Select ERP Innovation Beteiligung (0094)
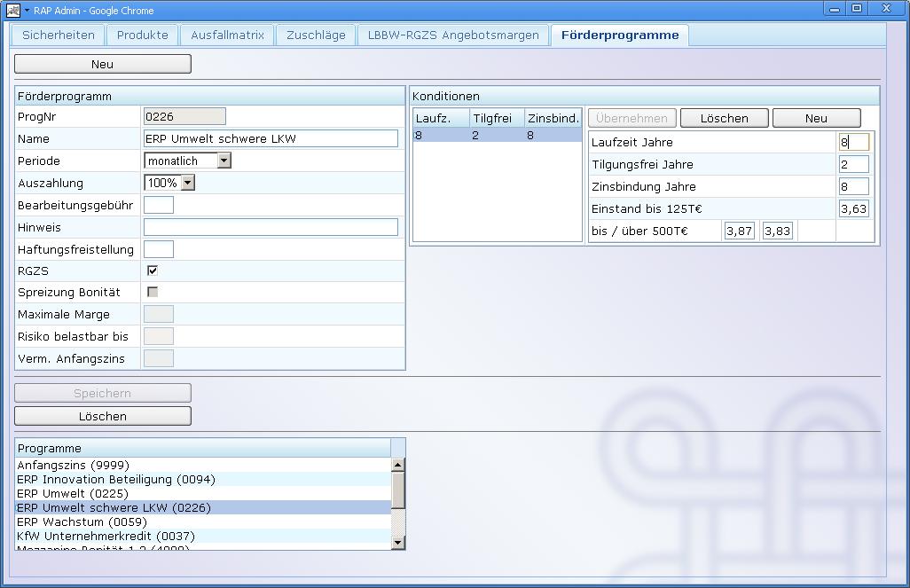 coord(203,480)
